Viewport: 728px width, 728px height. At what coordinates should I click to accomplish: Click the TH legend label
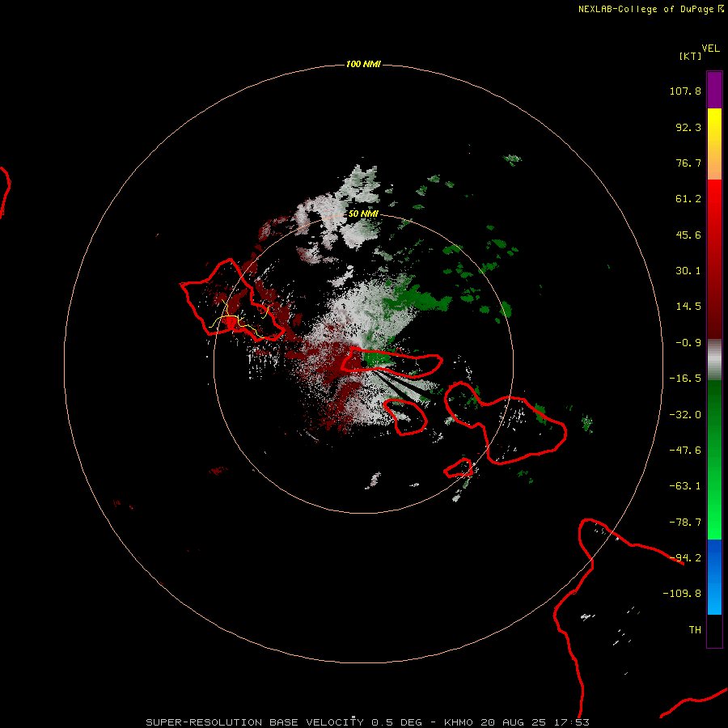695,630
